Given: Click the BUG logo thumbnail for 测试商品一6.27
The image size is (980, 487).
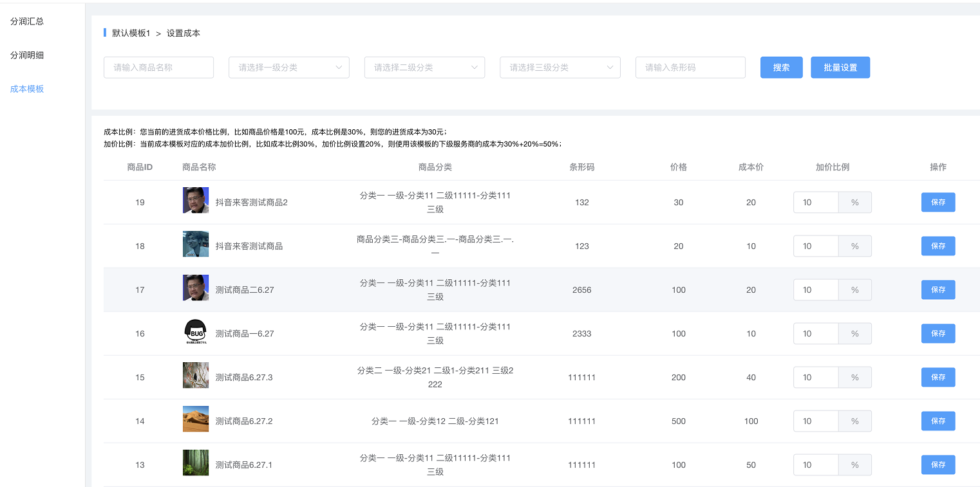Looking at the screenshot, I should 196,331.
